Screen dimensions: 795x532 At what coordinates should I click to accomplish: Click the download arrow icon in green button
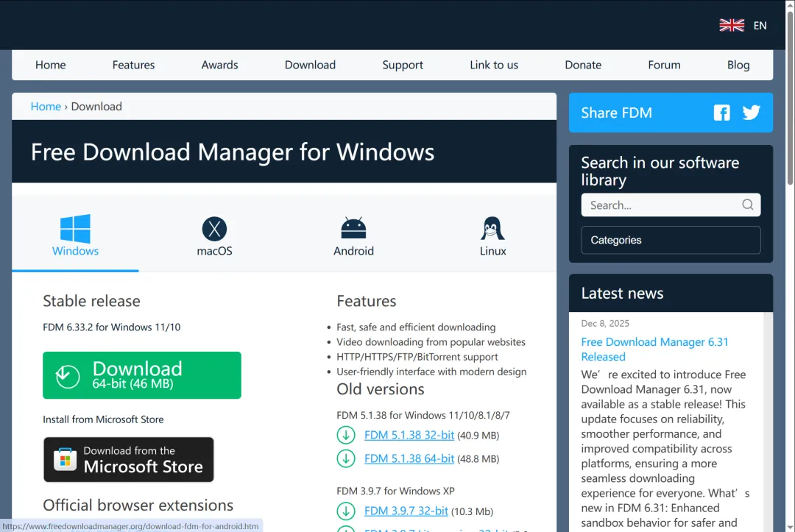tap(68, 376)
